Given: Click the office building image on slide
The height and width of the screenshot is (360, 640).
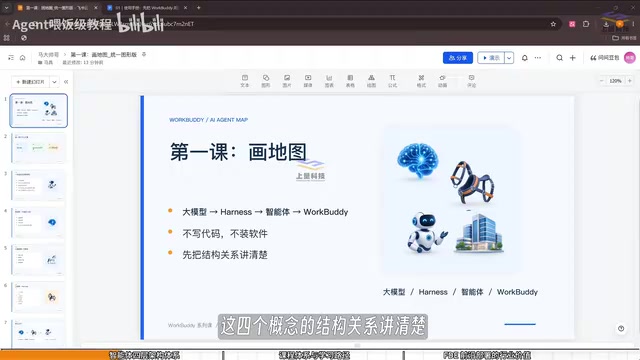Looking at the screenshot, I should (480, 233).
